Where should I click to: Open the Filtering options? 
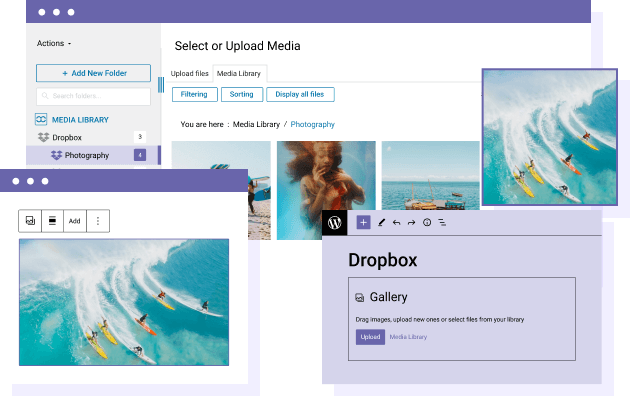point(194,94)
